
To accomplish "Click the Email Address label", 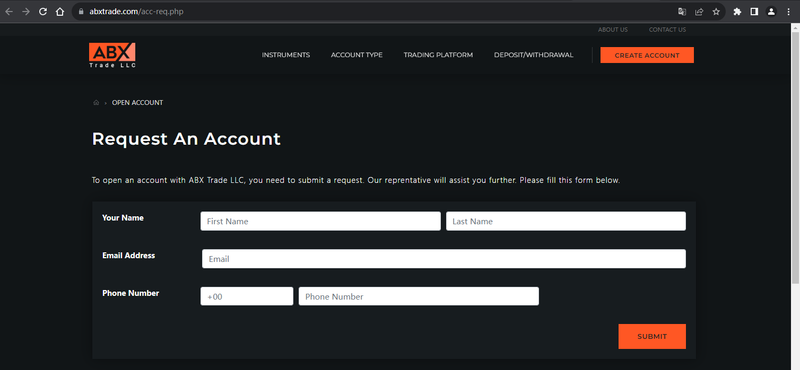I will coord(129,255).
